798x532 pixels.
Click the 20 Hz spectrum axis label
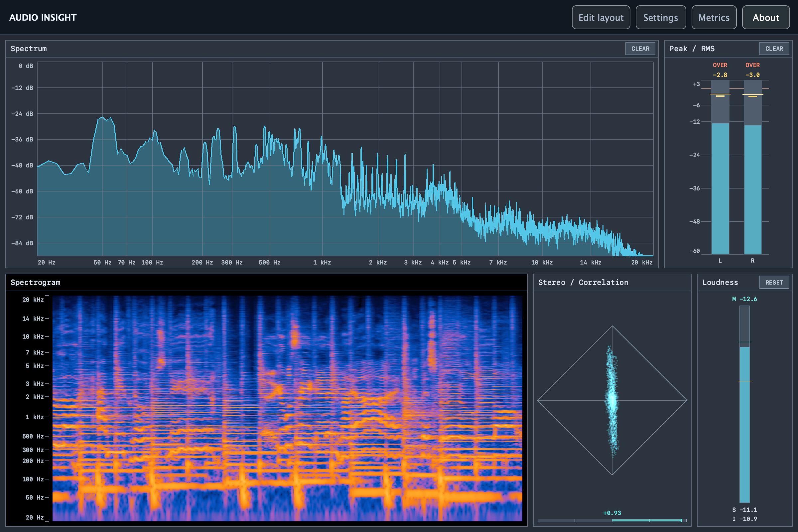(x=47, y=262)
